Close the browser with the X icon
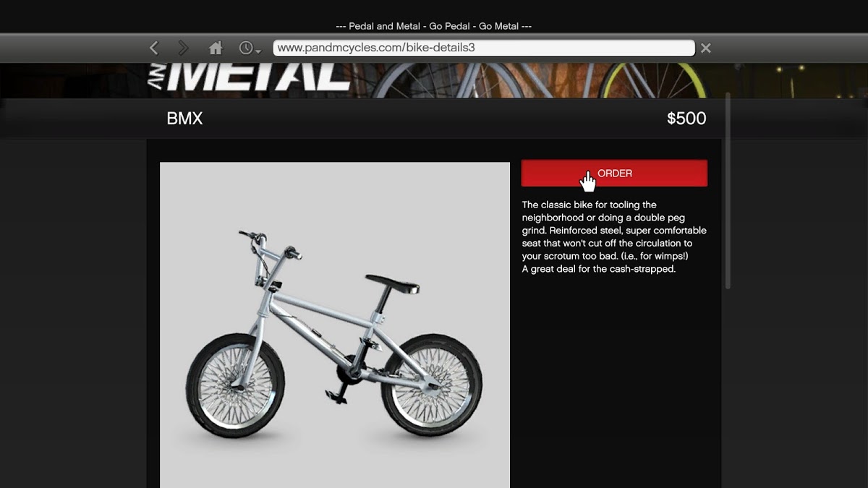This screenshot has width=868, height=488. pos(706,48)
